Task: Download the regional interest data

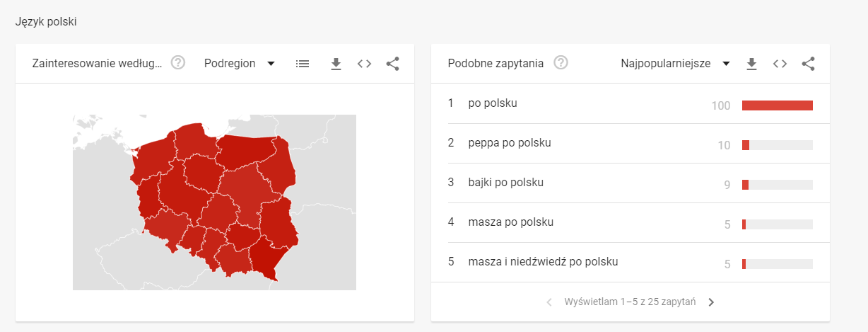Action: (336, 64)
